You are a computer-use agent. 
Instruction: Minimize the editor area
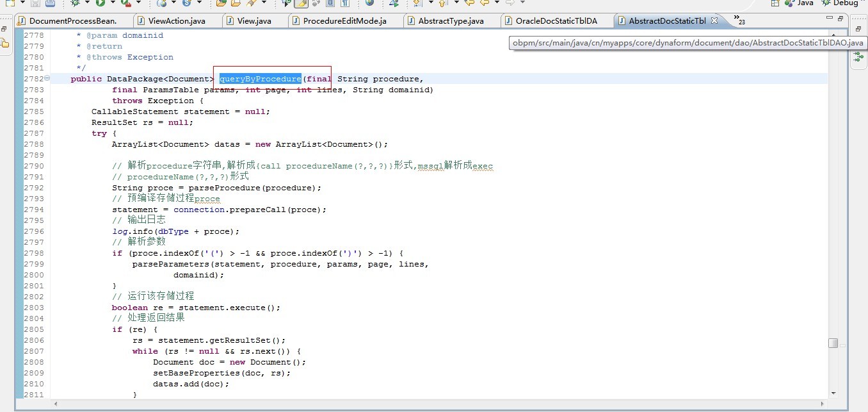point(830,19)
